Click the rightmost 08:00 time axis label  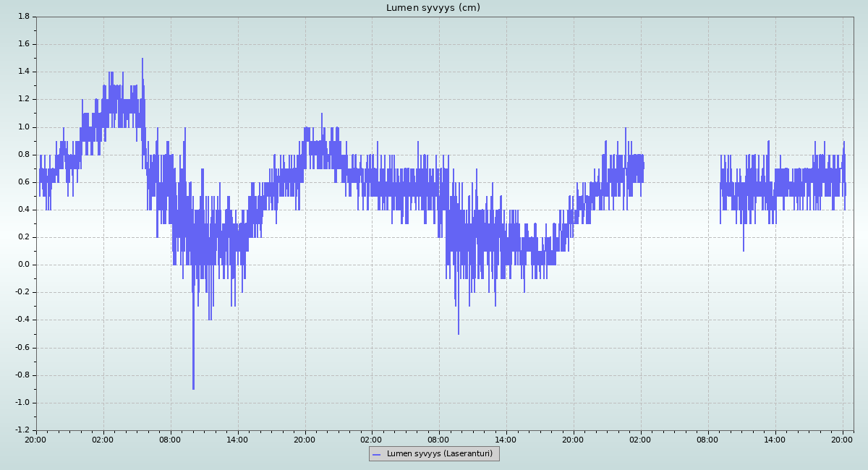point(707,439)
